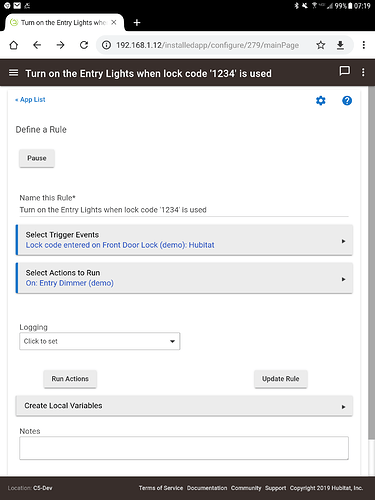Expand Select Trigger Events section
375x500 pixels.
[x=184, y=240]
